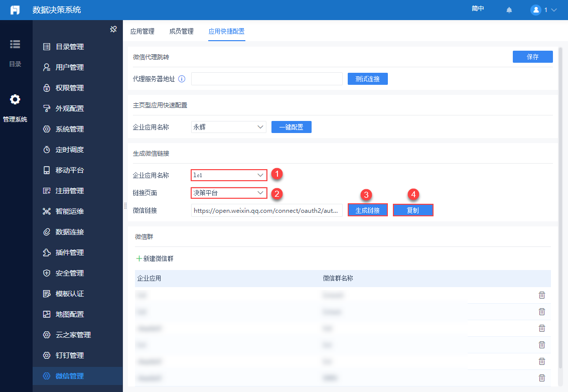Click the vertical scrollbar of content panel
Viewport: 568px width, 392px height.
pyautogui.click(x=561, y=208)
